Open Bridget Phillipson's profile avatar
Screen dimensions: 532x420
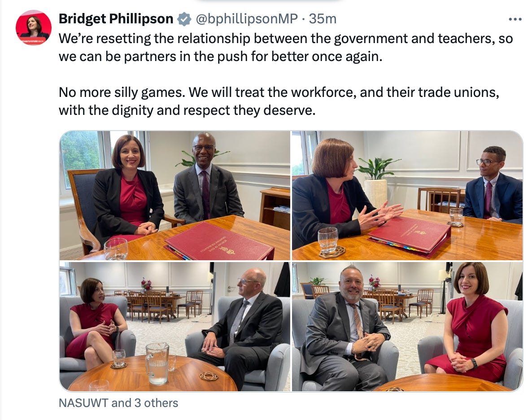coord(34,28)
